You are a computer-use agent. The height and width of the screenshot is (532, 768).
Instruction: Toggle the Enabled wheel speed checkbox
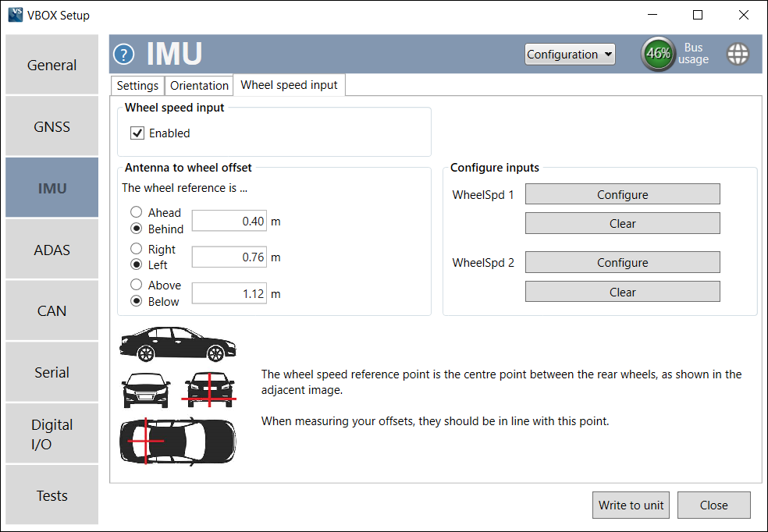pos(137,133)
